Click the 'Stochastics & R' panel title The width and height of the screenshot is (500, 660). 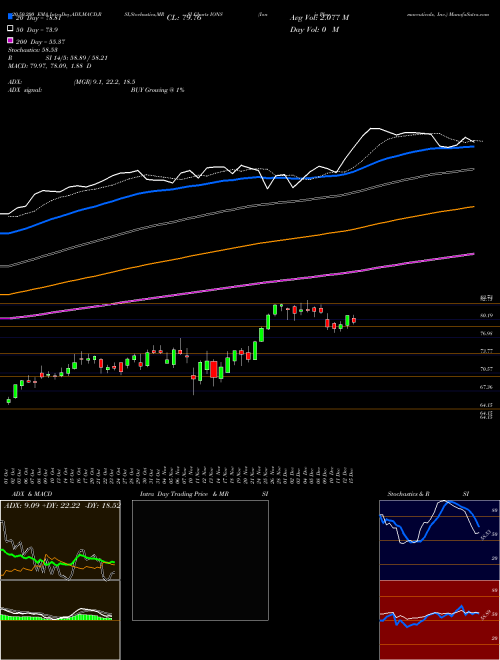coord(409,494)
